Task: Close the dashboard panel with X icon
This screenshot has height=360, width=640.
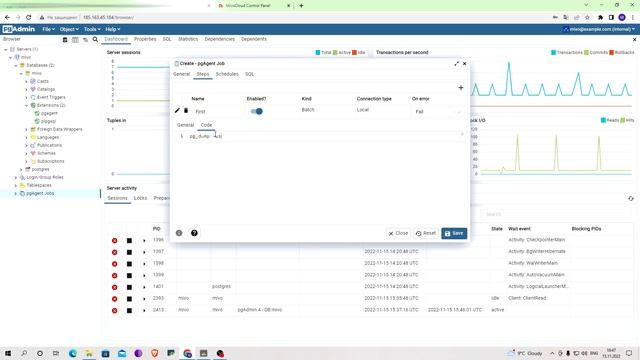Action: pyautogui.click(x=634, y=40)
